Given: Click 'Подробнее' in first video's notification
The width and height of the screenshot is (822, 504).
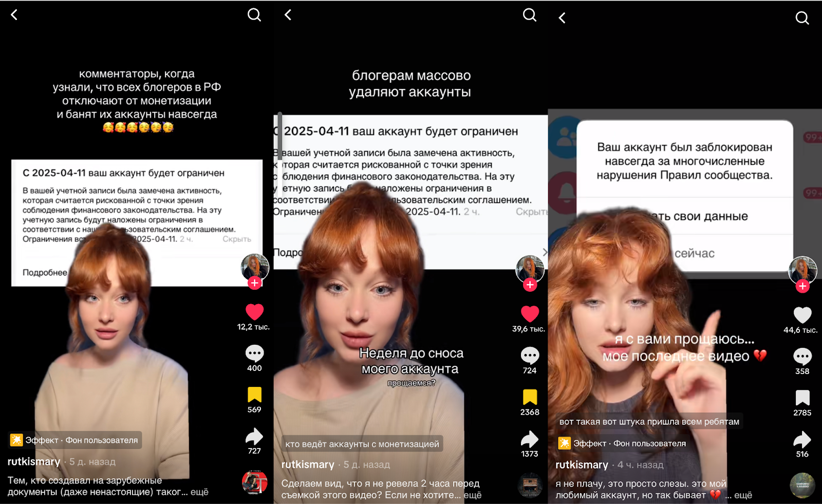Looking at the screenshot, I should click(45, 272).
